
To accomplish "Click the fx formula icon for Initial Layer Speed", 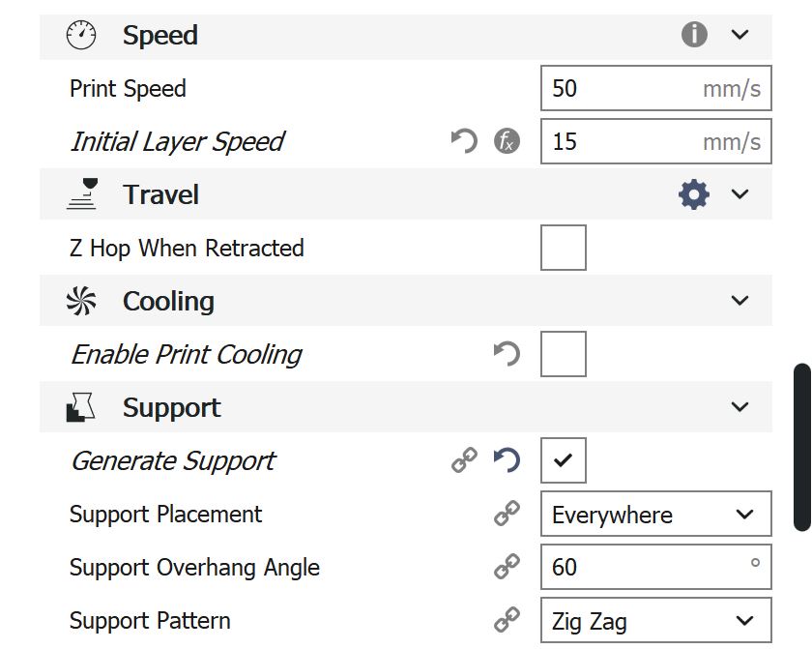I will click(507, 141).
